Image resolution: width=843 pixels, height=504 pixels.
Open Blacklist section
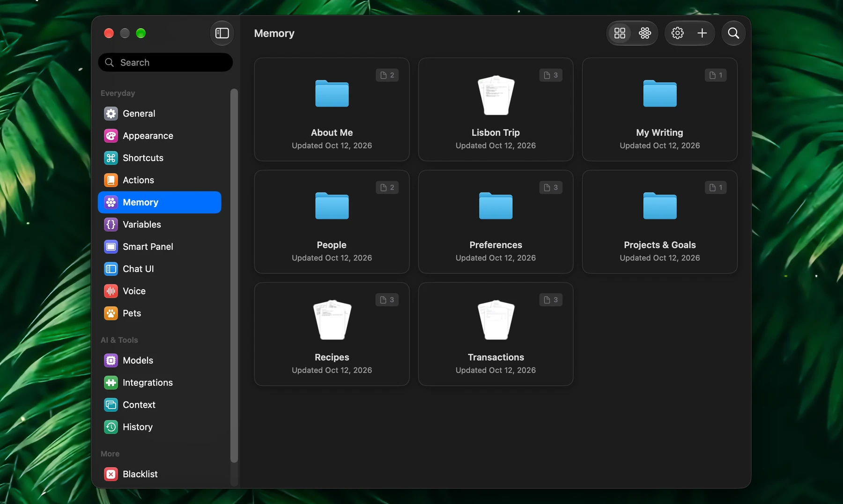point(159,474)
